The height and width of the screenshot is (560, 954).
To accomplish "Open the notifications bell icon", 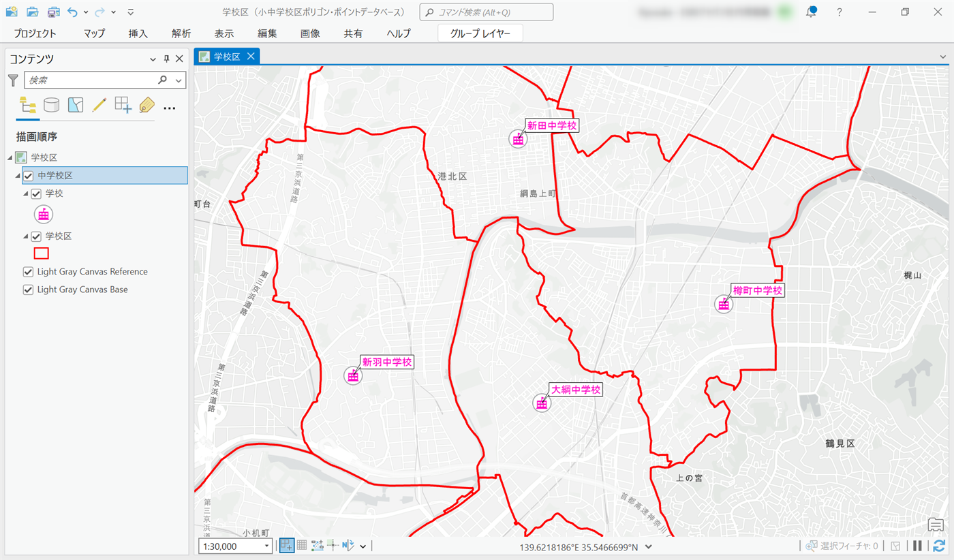I will 811,12.
